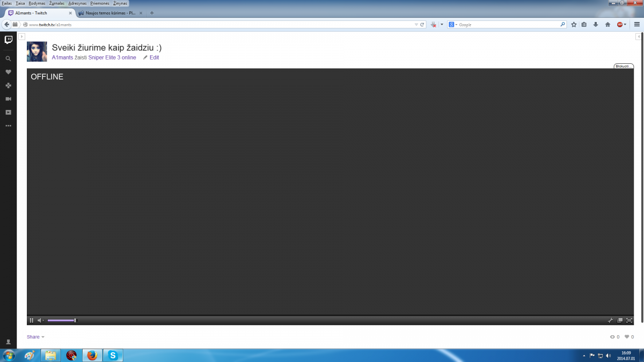Open the three-dots More menu in the sidebar
Viewport: 644px width, 362px height.
(8, 125)
